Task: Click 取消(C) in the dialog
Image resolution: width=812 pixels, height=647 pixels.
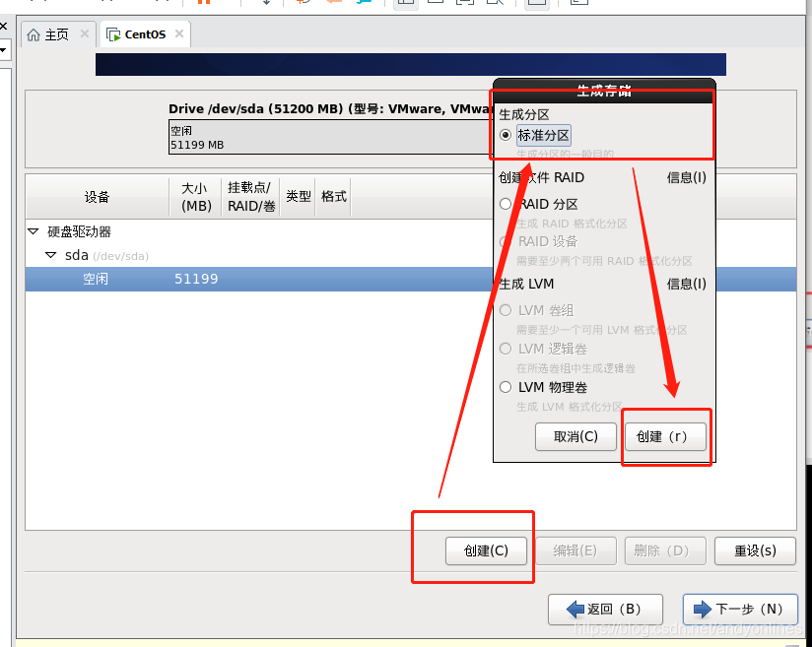Action: pos(575,437)
